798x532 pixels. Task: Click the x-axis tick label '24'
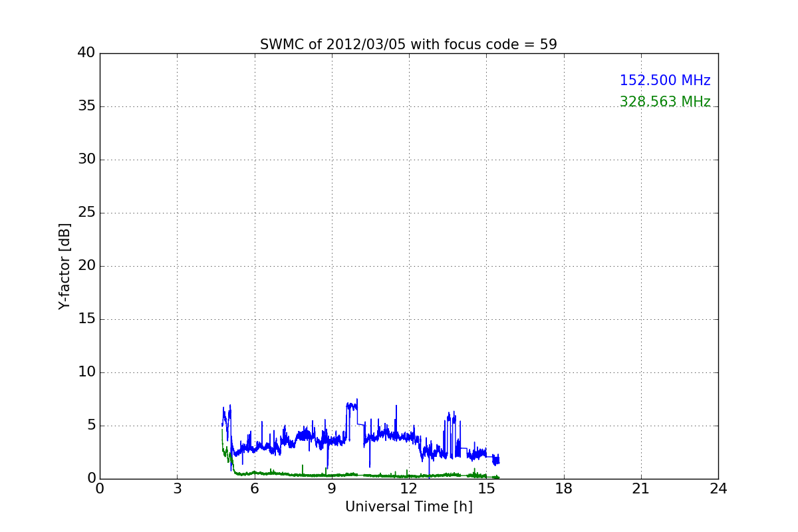coord(718,489)
